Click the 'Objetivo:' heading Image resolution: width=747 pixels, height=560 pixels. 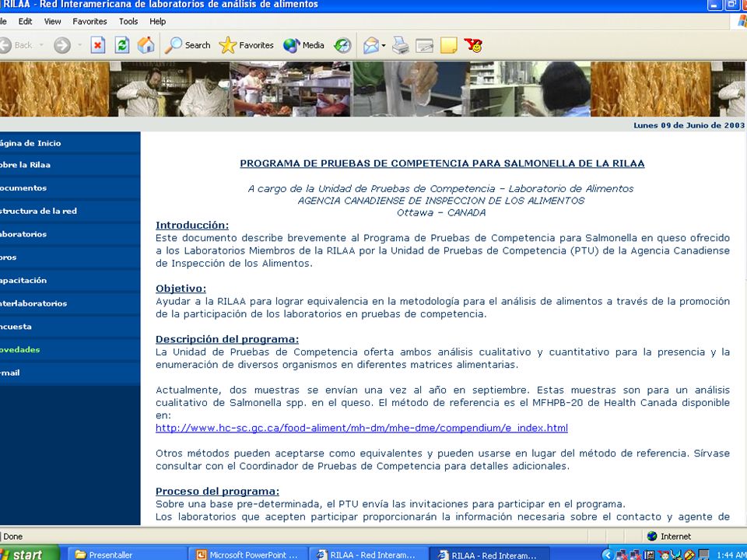click(181, 289)
